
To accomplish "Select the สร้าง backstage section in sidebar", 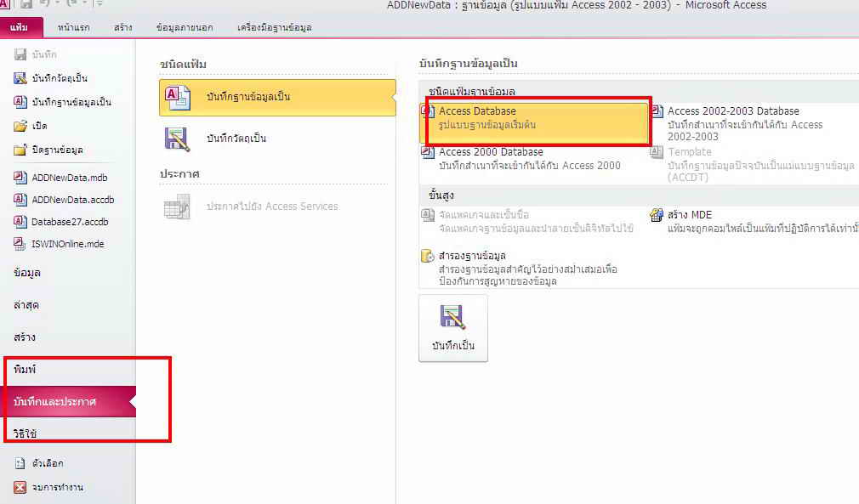I will pyautogui.click(x=25, y=337).
